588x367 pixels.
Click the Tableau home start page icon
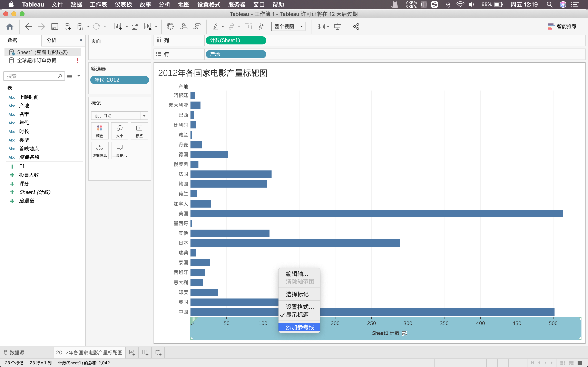(x=10, y=27)
